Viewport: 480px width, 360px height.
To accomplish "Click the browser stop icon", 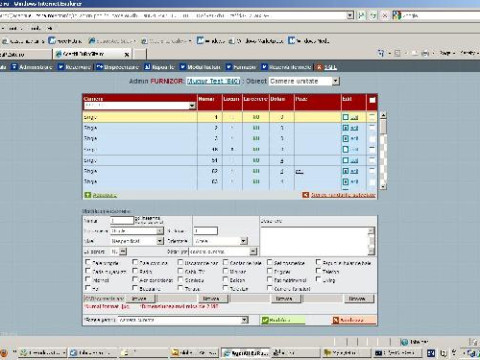I will click(x=384, y=15).
